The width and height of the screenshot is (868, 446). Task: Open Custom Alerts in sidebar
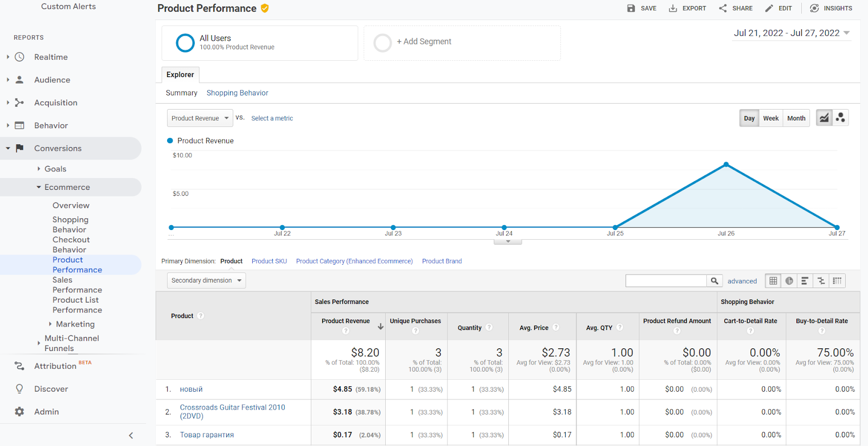pos(68,7)
